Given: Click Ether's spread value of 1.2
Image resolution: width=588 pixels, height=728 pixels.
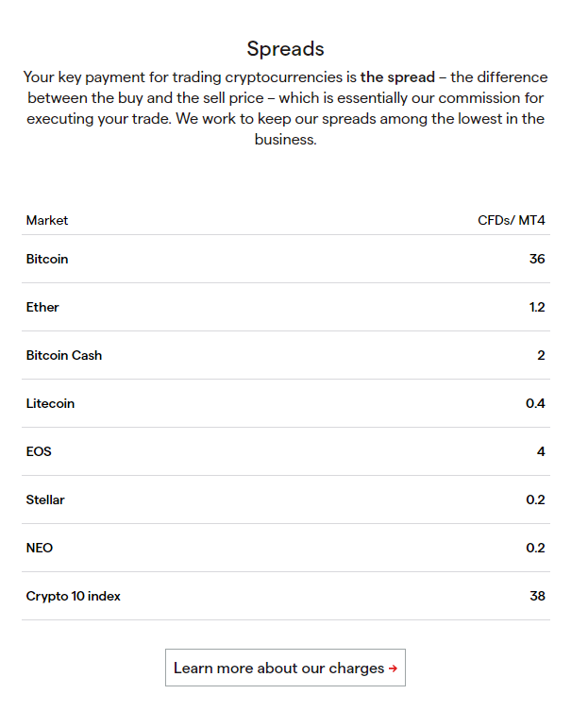Looking at the screenshot, I should click(x=537, y=307).
